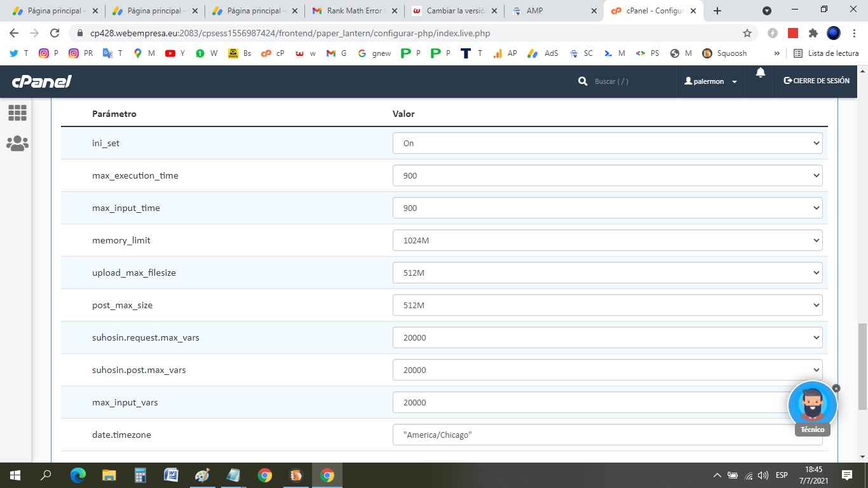Open the Chrome extensions puzzle icon
Screen dimensions: 868x488
[813, 33]
